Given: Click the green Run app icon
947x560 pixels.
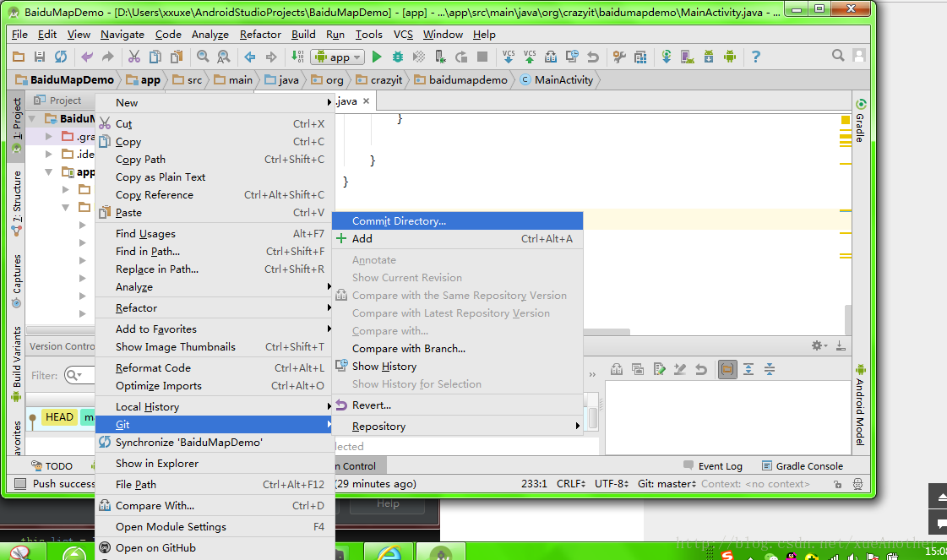Looking at the screenshot, I should [377, 57].
